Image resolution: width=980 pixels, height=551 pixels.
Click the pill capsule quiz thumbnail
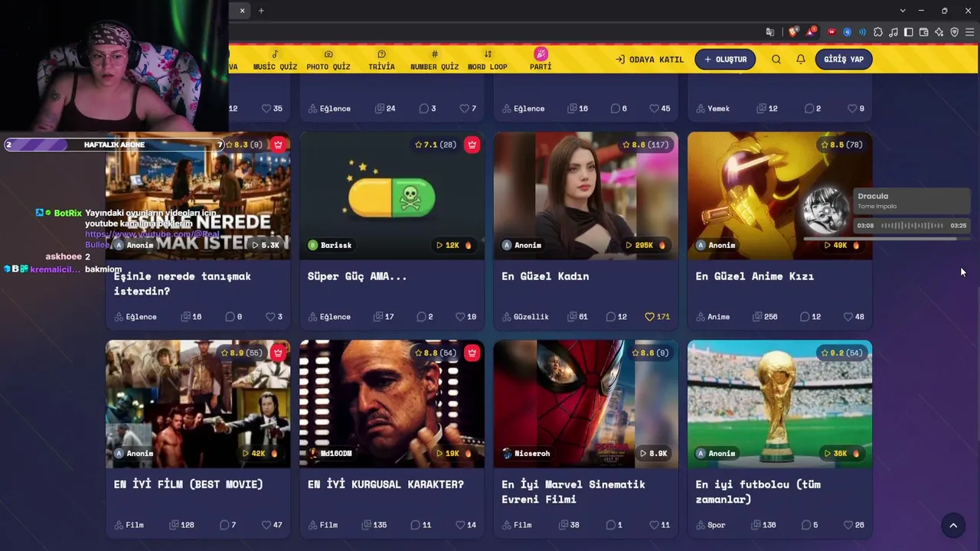[392, 196]
